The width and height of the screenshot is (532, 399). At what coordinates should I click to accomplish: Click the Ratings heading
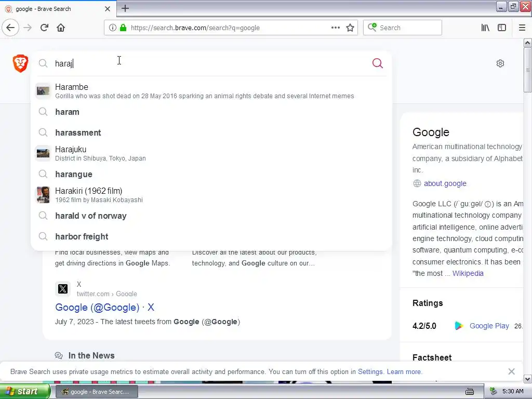[x=428, y=303]
